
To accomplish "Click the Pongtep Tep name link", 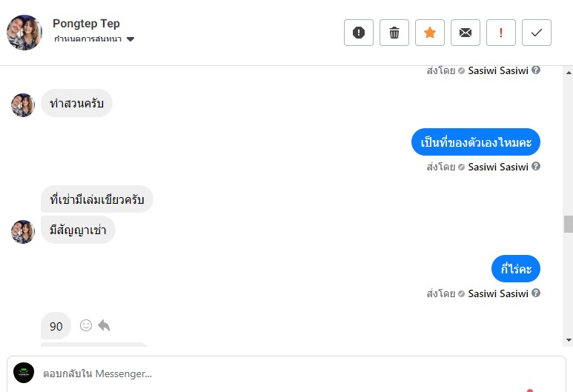I will pos(86,24).
